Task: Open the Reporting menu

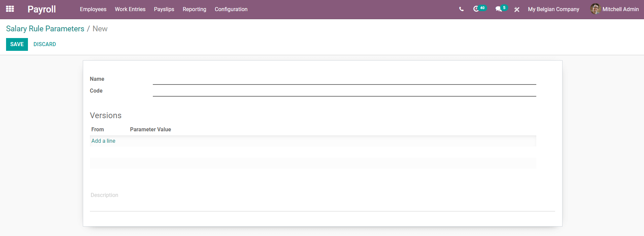Action: pos(194,9)
